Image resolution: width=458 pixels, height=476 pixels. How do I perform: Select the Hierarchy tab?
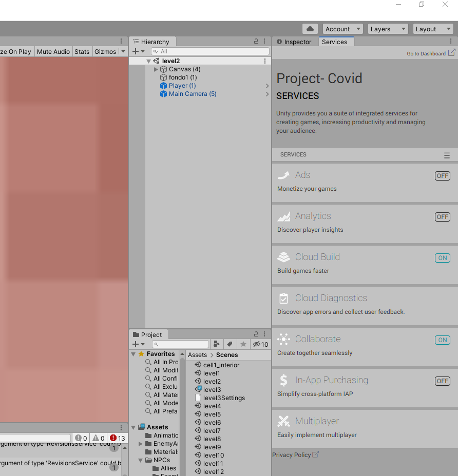(151, 42)
